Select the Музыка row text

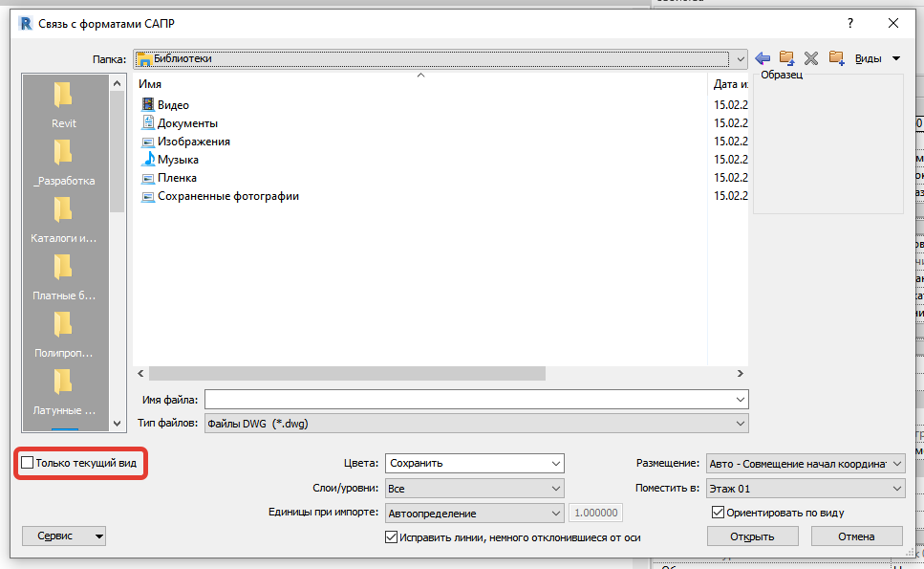point(178,160)
